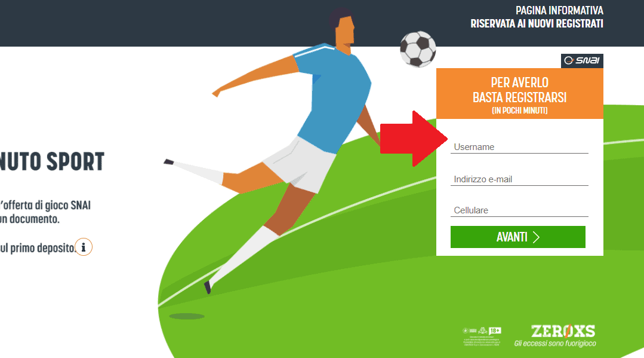The image size is (644, 358).
Task: Click the ZEROXS logo
Action: (x=563, y=331)
